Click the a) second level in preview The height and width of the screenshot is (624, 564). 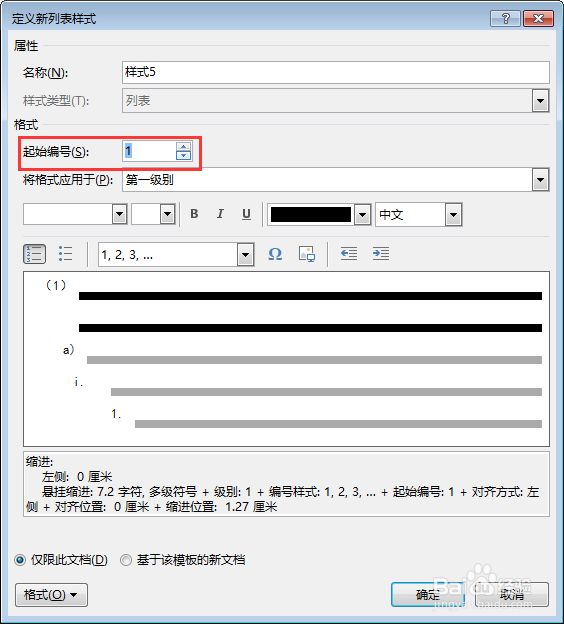pyautogui.click(x=68, y=350)
